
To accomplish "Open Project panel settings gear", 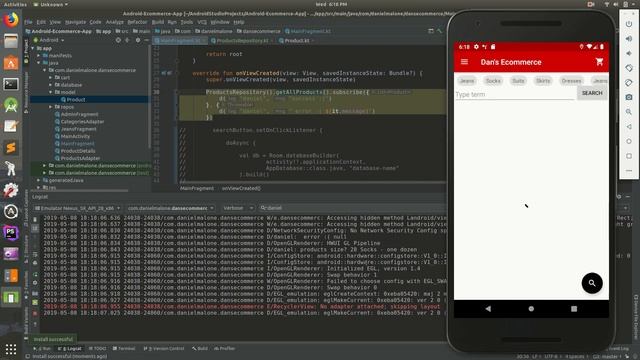I will [138, 40].
